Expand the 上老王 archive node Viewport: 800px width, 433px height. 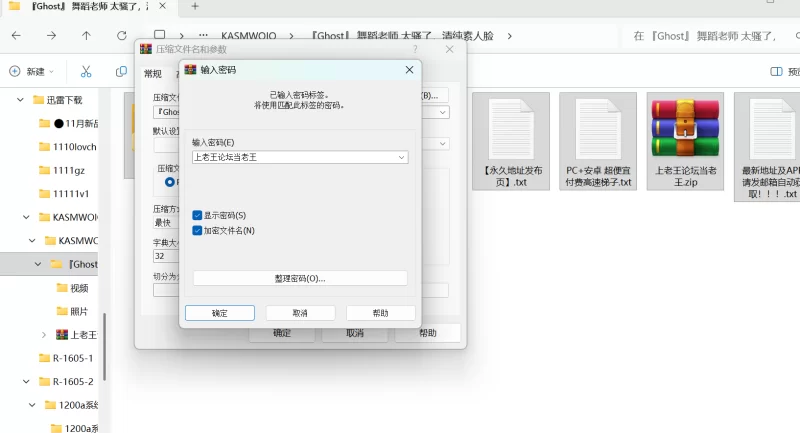(44, 335)
